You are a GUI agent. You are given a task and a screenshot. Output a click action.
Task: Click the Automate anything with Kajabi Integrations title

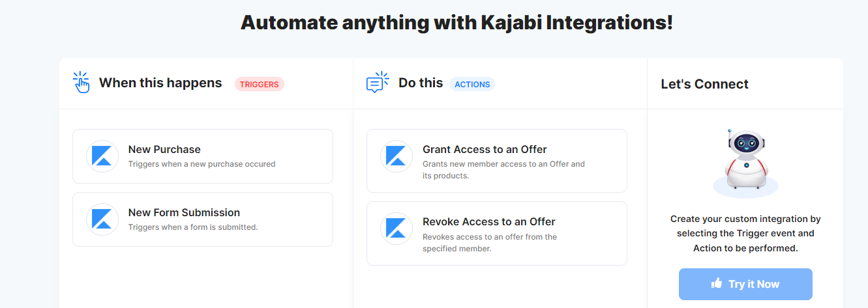pos(456,22)
